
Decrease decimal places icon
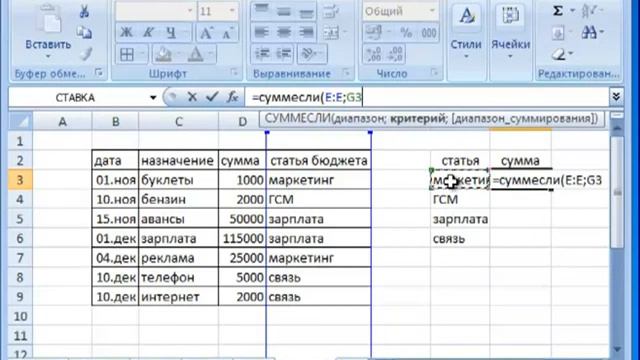point(396,54)
